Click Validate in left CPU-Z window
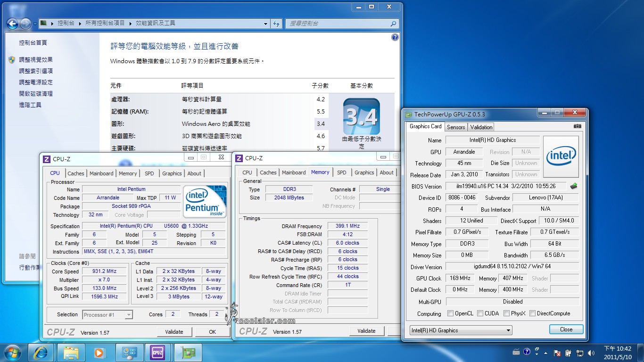The image size is (644, 362). (174, 332)
